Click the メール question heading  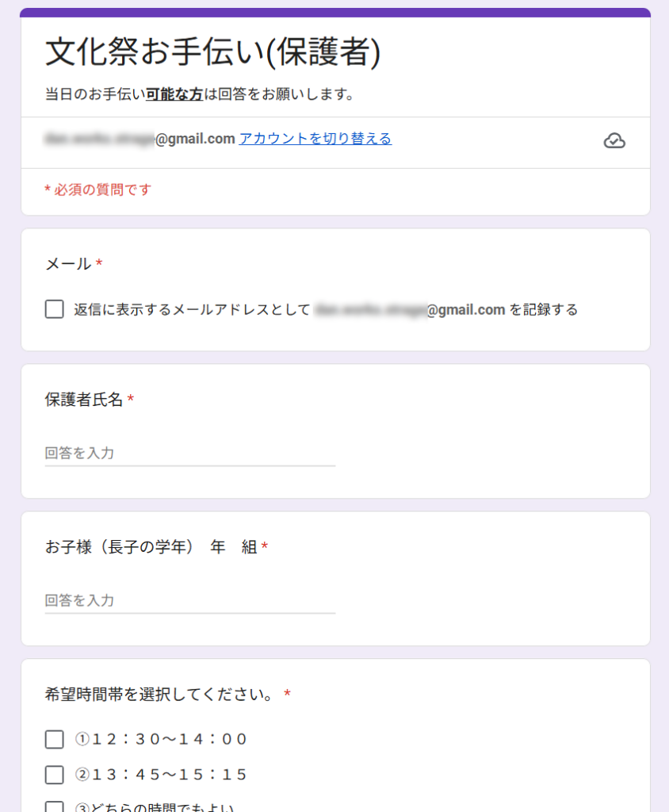pyautogui.click(x=69, y=264)
